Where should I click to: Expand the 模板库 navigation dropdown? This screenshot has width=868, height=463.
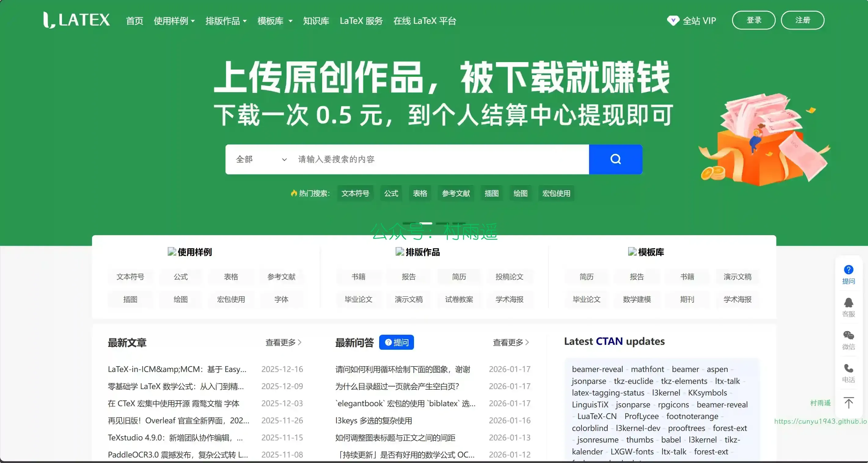[275, 21]
